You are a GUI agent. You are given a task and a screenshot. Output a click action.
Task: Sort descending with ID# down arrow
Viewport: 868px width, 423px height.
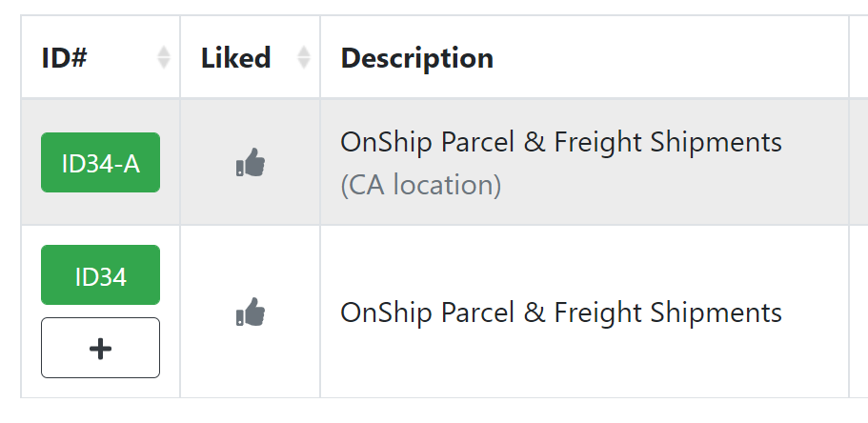point(163,64)
